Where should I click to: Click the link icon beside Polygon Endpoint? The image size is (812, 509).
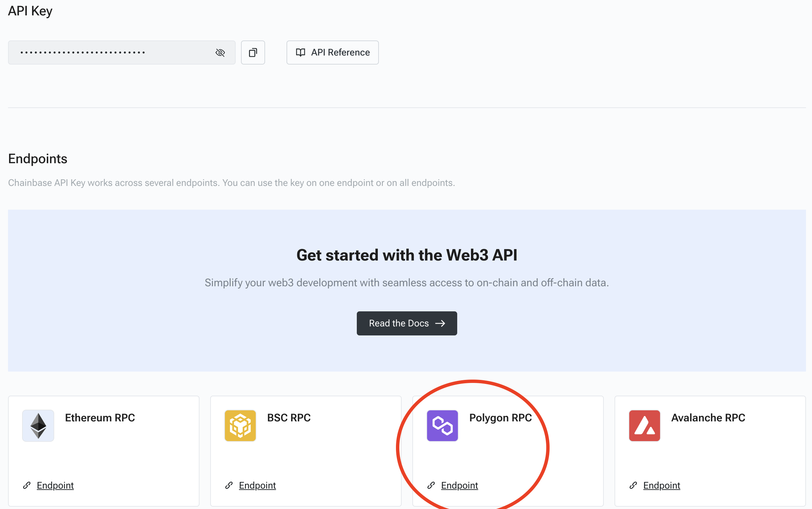pos(431,485)
